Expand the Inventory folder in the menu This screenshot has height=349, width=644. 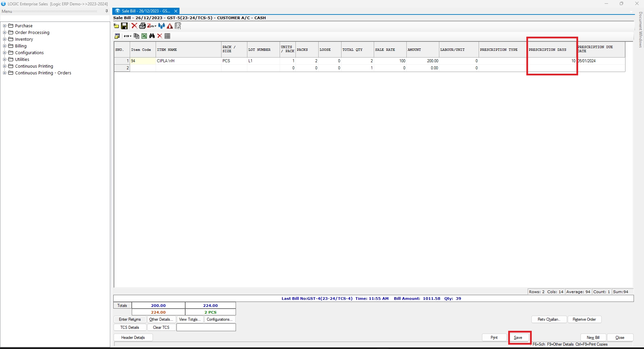click(5, 39)
